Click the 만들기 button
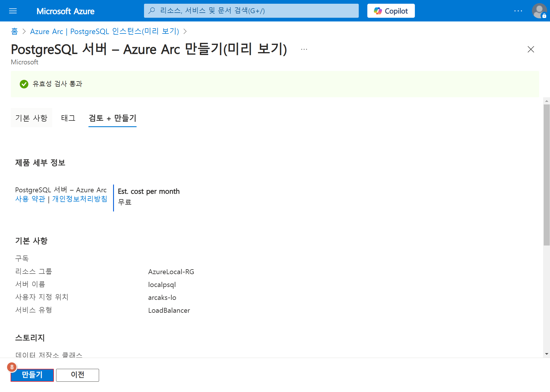The image size is (550, 392). pyautogui.click(x=32, y=375)
